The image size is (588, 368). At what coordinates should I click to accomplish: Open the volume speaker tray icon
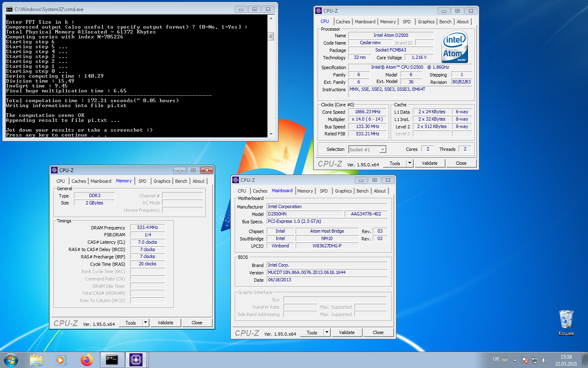click(545, 360)
